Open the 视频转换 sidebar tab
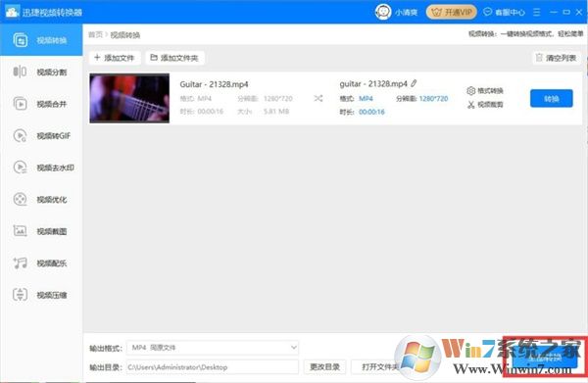Screen dimensions: 588x383 point(41,40)
